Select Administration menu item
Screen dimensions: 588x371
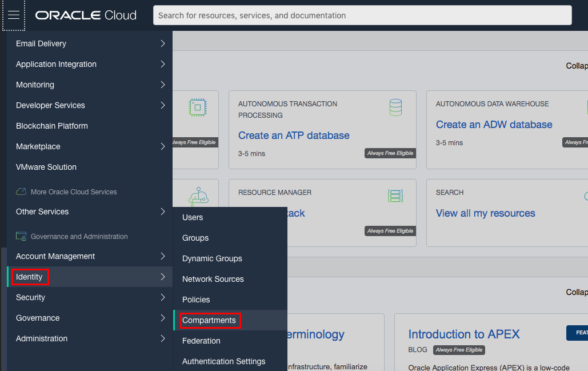tap(90, 338)
